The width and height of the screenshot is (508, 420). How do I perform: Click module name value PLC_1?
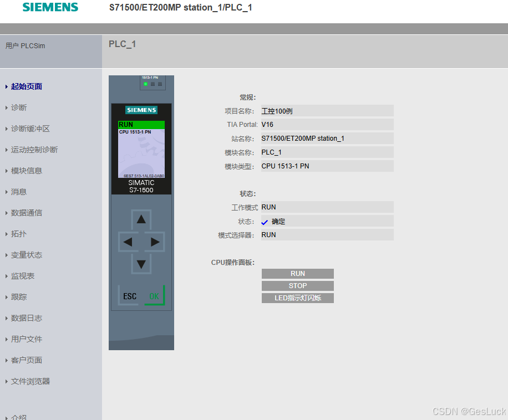point(327,152)
